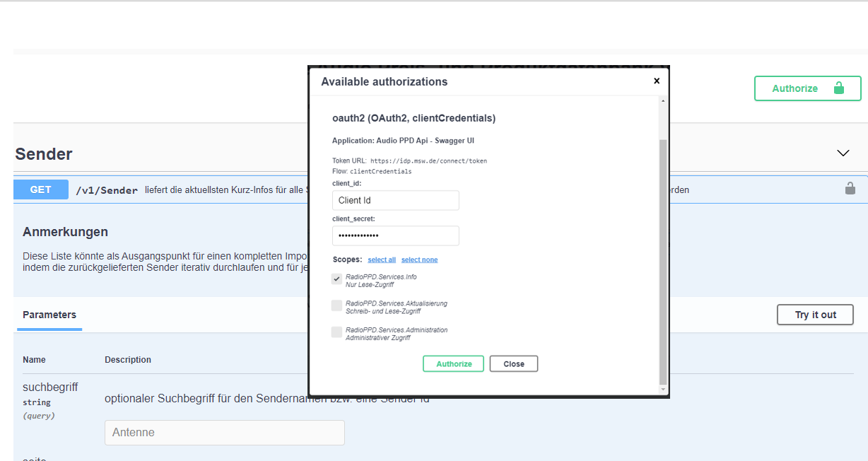Enable the RadioPPD.Services.Aktualisierung scope checkbox

pos(337,305)
